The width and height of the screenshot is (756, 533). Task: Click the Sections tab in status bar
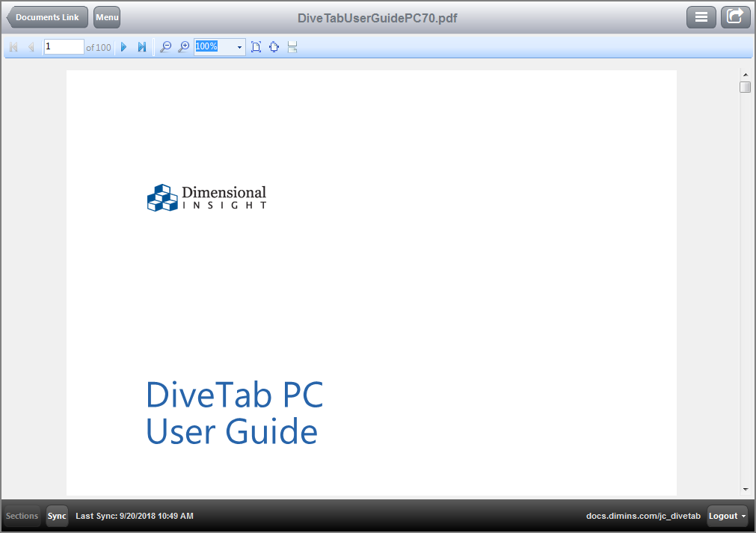21,516
